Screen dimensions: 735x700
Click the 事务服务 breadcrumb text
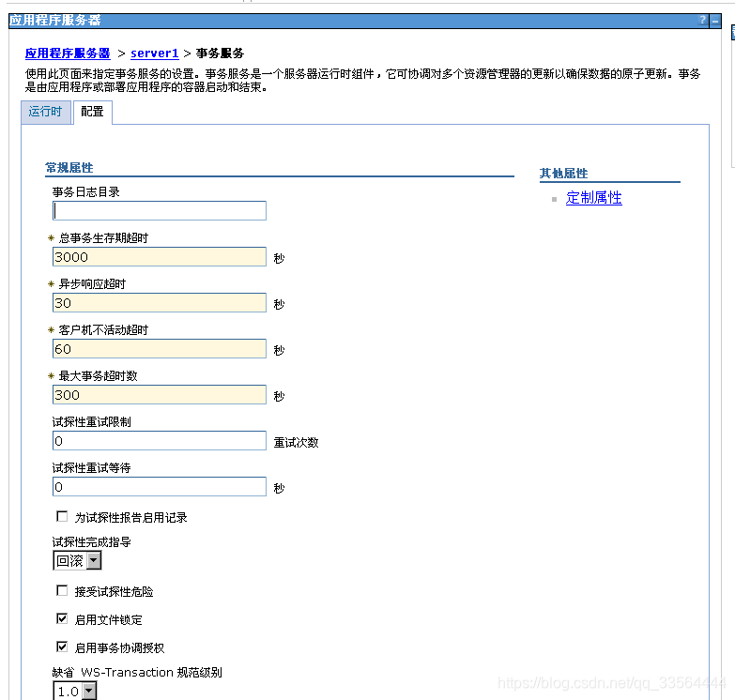point(220,53)
